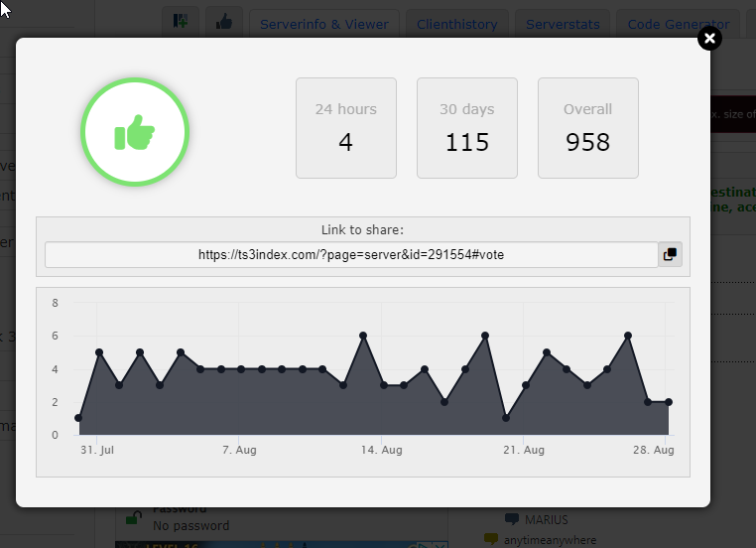This screenshot has height=548, width=756.
Task: Close the vote statistics popup
Action: (709, 39)
